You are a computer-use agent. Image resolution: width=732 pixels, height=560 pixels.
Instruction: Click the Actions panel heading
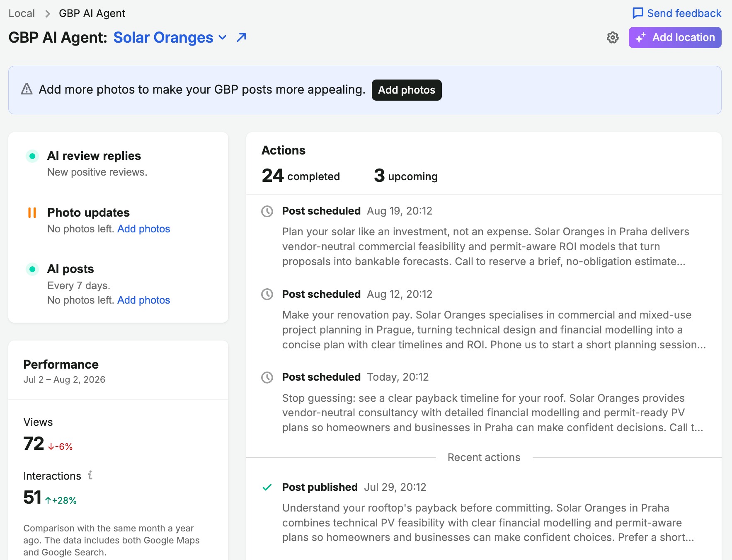tap(284, 150)
